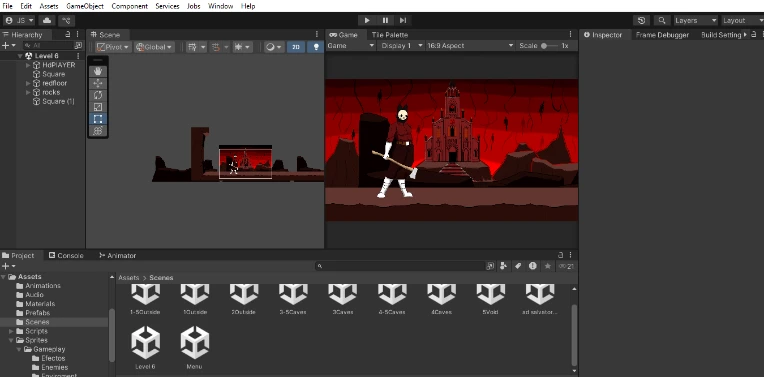Screen dimensions: 764x377
Task: Toggle Project panel lock
Action: [561, 255]
